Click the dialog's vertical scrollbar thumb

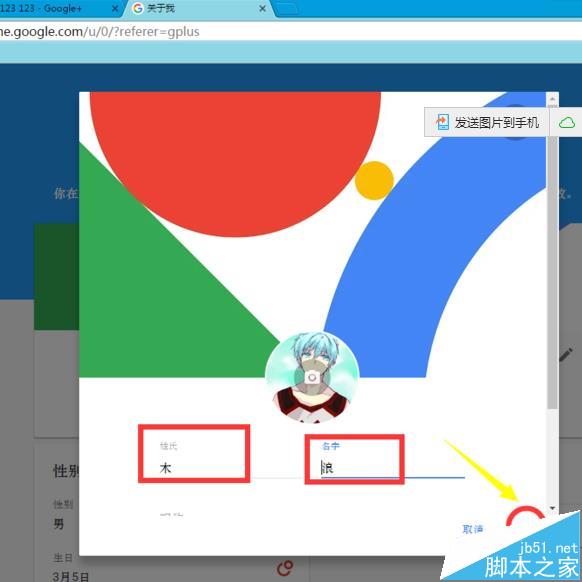point(552,256)
